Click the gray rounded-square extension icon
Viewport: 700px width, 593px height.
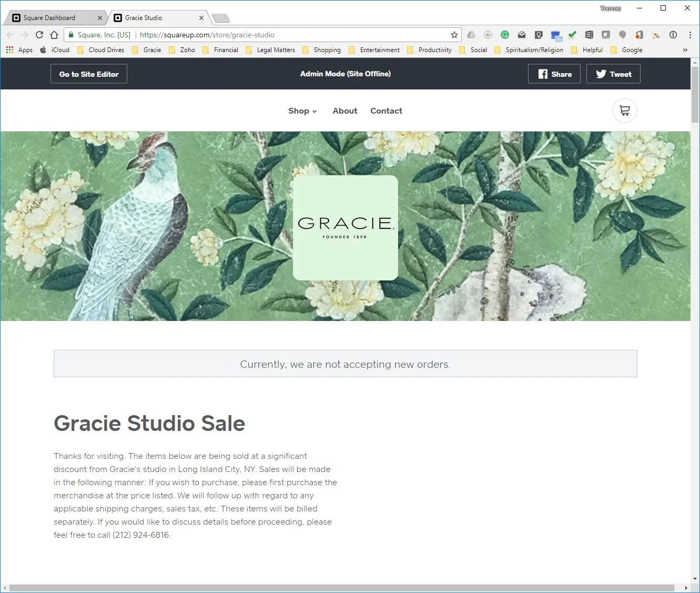click(x=606, y=35)
